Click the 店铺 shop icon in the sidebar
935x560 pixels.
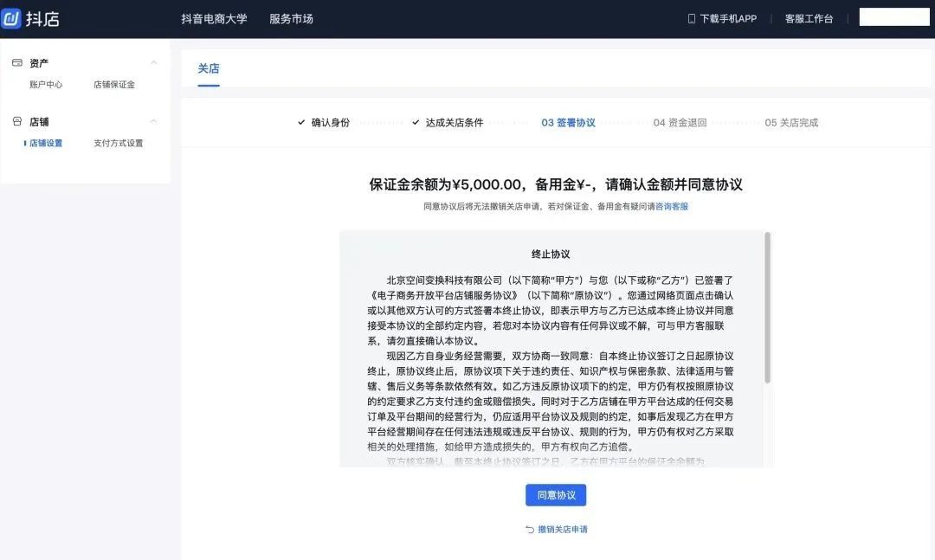(x=16, y=121)
